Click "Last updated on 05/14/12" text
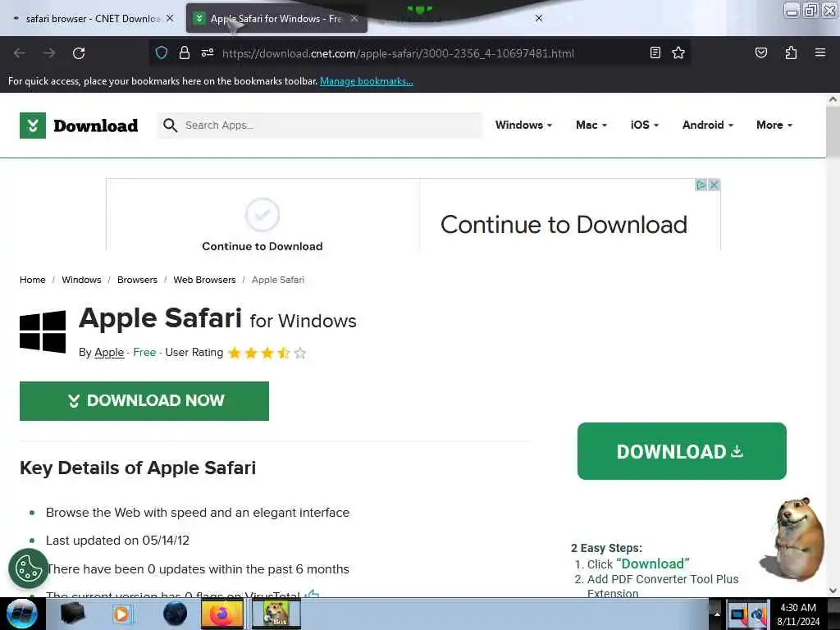 [x=118, y=540]
